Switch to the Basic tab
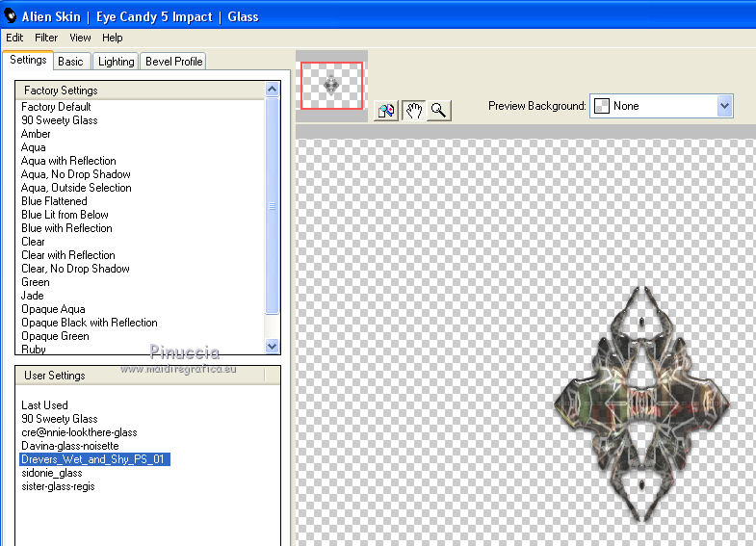 71,62
